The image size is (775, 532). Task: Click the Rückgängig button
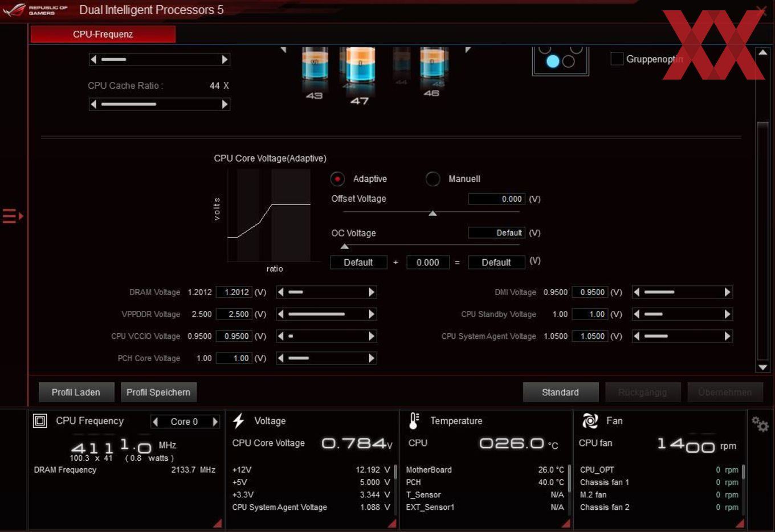[x=642, y=392]
